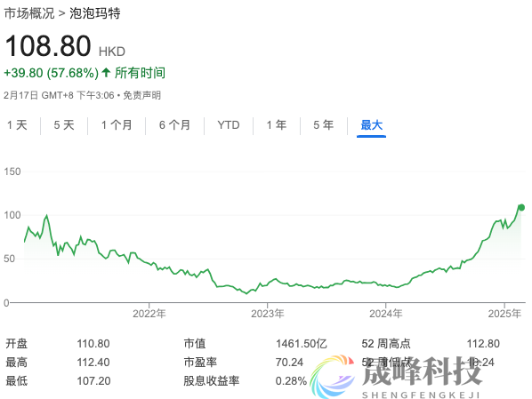Viewport: 532px width, 399px height.
Task: Click the 50 y-axis label
Action: click(x=10, y=259)
